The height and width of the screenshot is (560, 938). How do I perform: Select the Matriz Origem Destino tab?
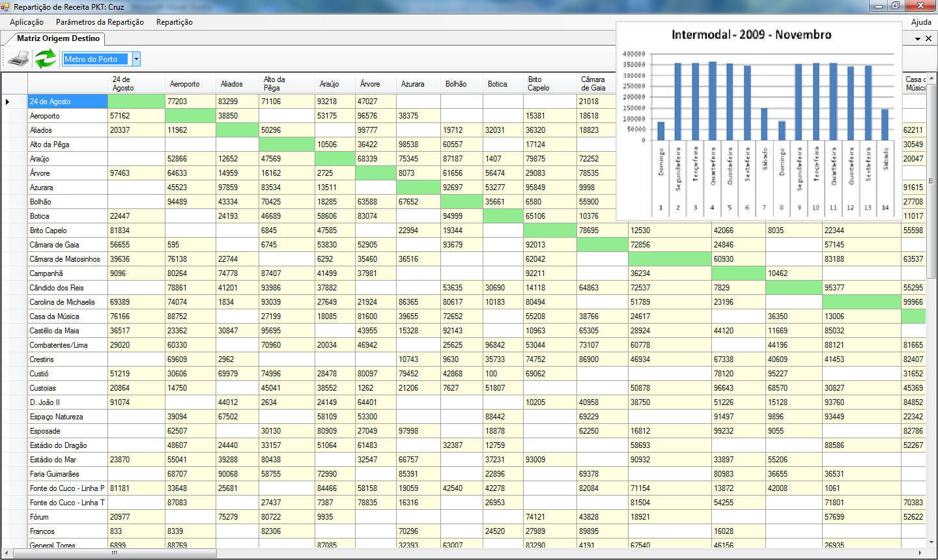pyautogui.click(x=58, y=38)
